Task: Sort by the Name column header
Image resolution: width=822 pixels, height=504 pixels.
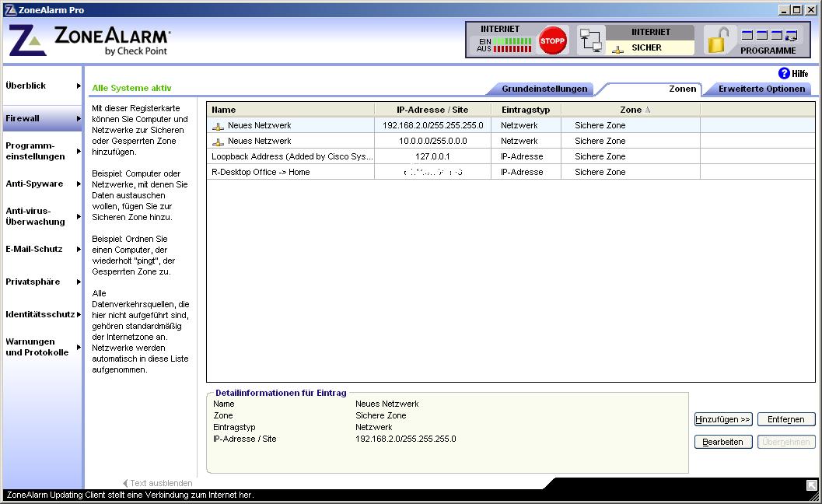Action: (x=291, y=110)
